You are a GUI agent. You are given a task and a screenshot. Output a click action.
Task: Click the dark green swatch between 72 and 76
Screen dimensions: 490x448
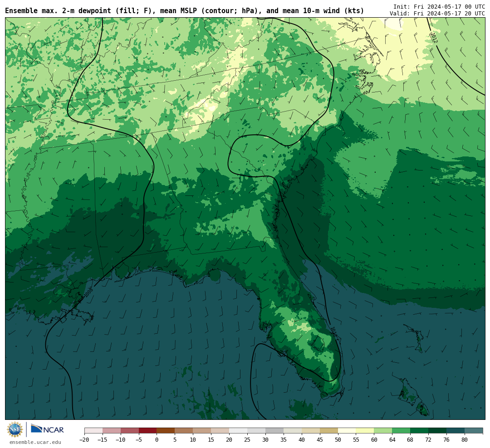click(438, 431)
